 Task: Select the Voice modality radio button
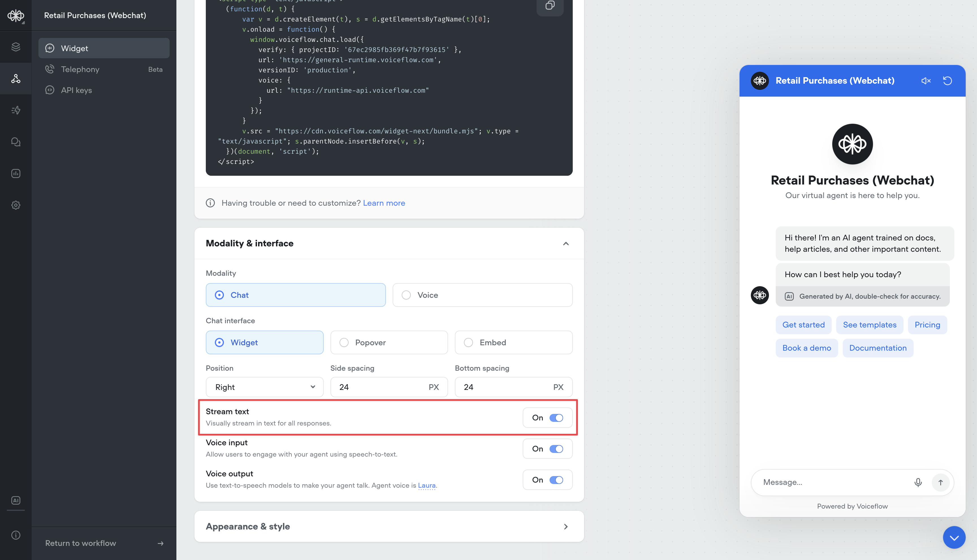[x=406, y=295]
